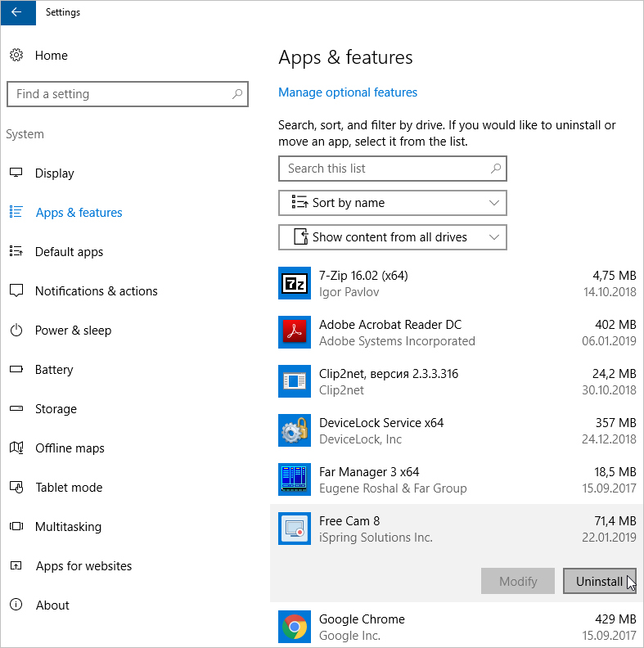Open Display settings page
The image size is (644, 648).
pyautogui.click(x=54, y=173)
